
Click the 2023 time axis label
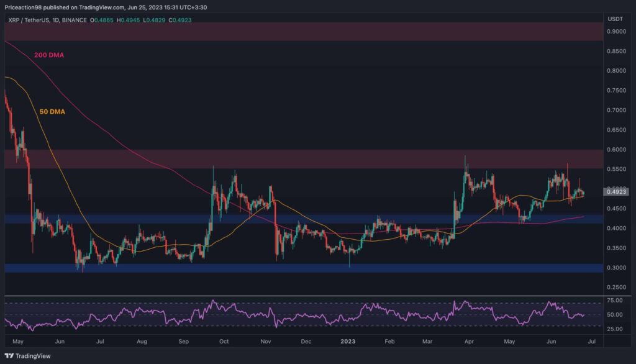pyautogui.click(x=348, y=341)
